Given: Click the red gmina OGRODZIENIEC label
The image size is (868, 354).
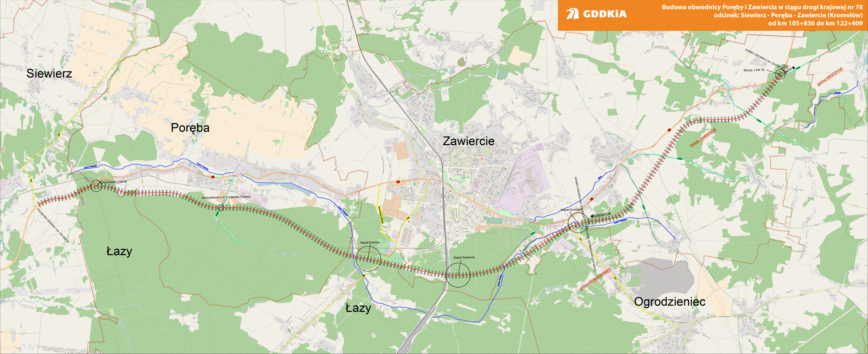Looking at the screenshot, I should pos(595,279).
